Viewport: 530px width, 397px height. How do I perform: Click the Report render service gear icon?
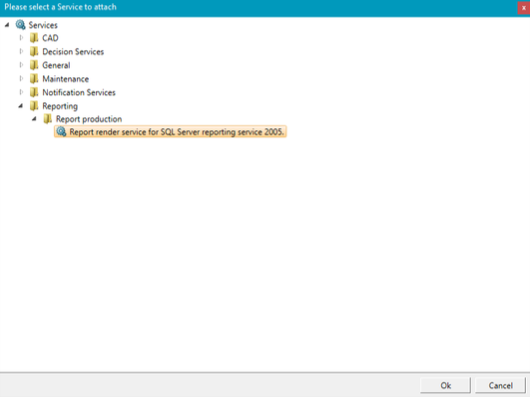tap(61, 131)
